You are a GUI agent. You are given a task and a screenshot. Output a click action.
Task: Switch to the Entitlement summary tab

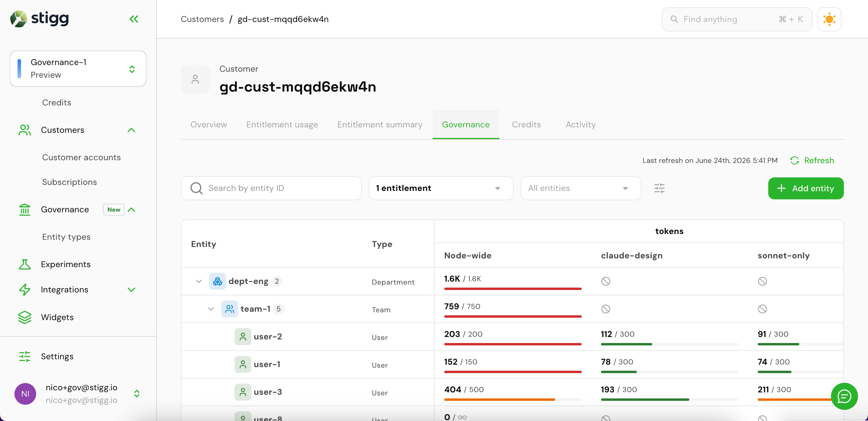point(380,125)
